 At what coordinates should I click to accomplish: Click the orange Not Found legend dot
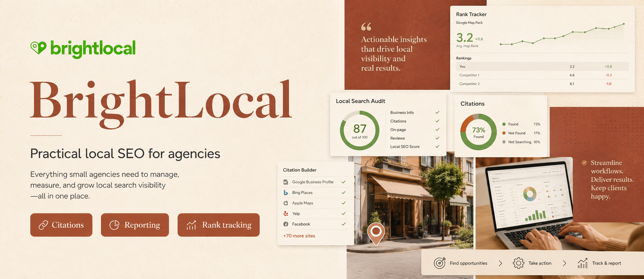tap(504, 133)
